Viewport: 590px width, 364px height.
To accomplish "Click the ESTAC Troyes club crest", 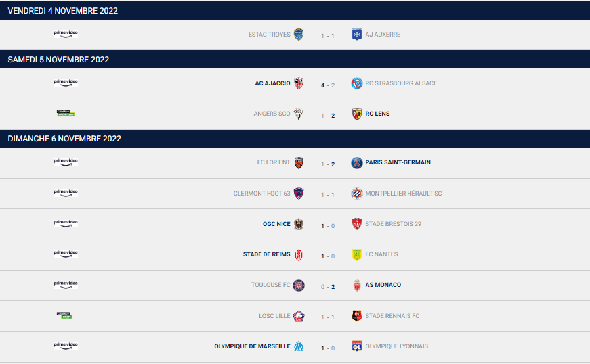I will (x=298, y=35).
